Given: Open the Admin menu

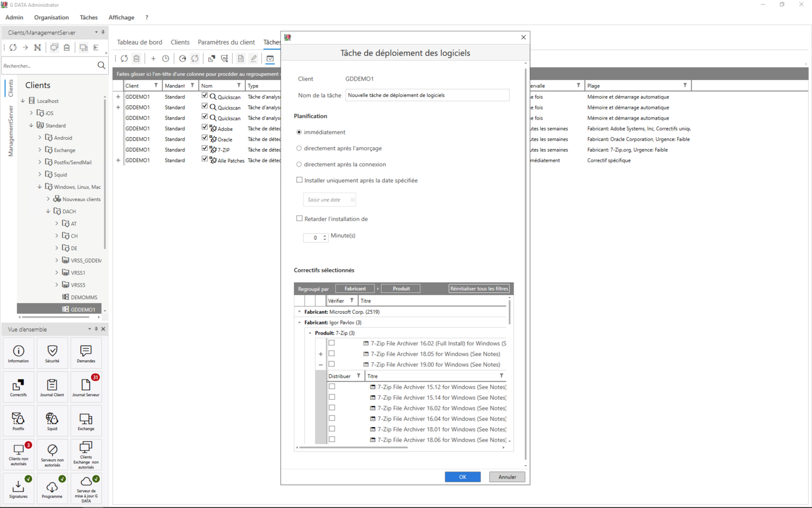Looking at the screenshot, I should (14, 17).
